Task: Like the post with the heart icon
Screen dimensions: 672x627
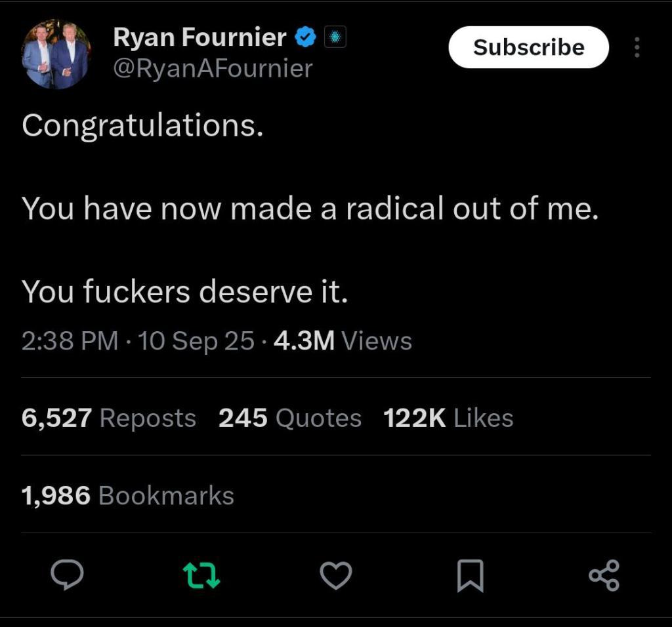Action: [336, 576]
